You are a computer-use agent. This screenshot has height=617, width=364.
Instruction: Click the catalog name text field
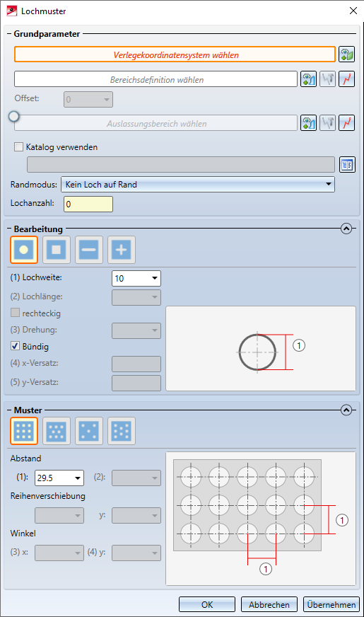181,165
